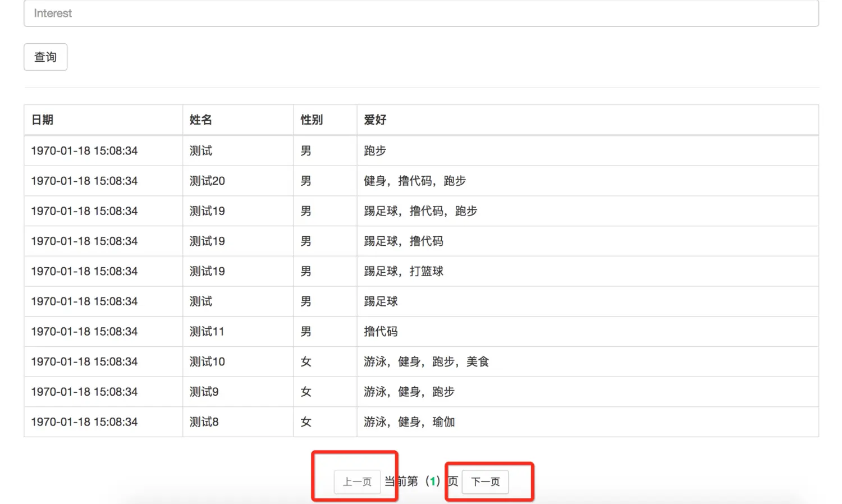Click the 姓名 column header
842x504 pixels.
click(x=199, y=120)
